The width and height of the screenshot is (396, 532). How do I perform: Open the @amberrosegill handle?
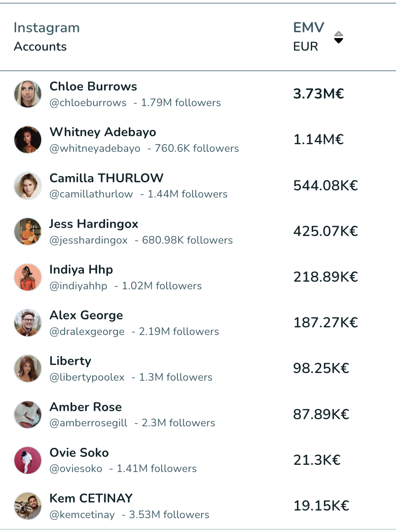tap(89, 423)
